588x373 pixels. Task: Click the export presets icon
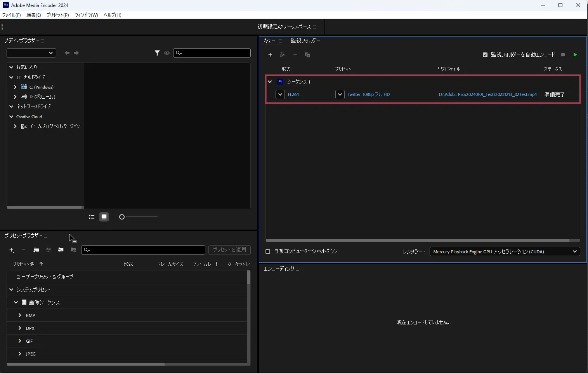point(73,250)
